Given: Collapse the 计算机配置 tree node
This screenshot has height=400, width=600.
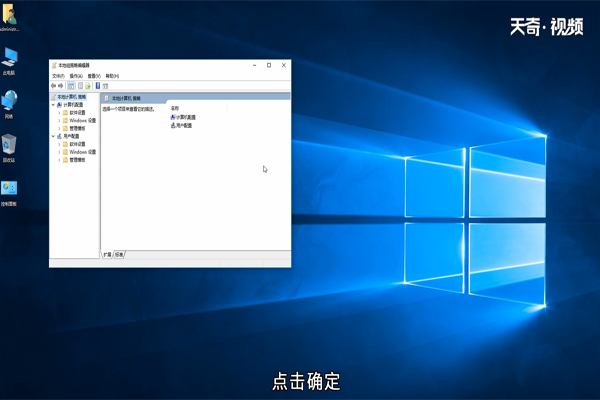Looking at the screenshot, I should [x=53, y=104].
